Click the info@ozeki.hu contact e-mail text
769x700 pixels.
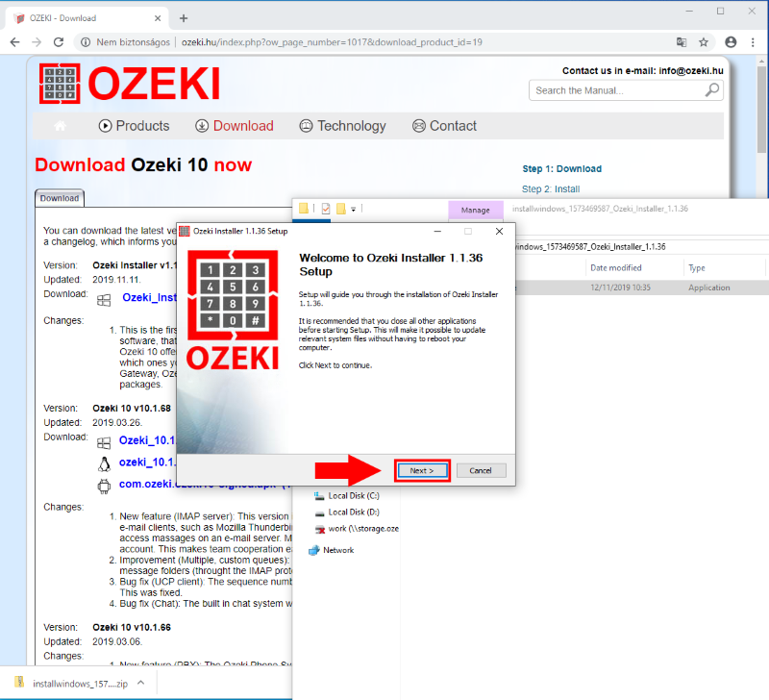[691, 70]
